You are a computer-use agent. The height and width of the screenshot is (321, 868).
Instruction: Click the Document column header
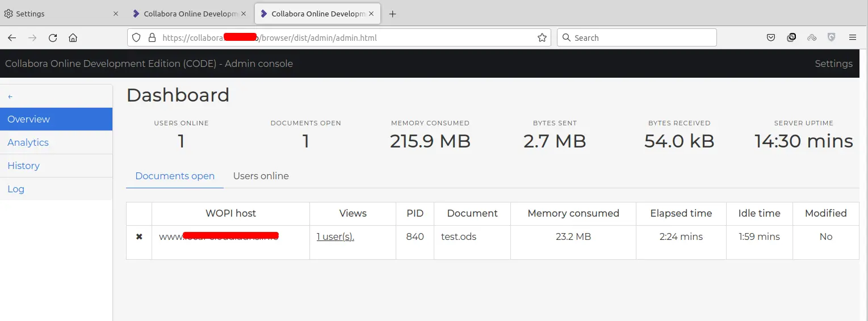click(472, 214)
